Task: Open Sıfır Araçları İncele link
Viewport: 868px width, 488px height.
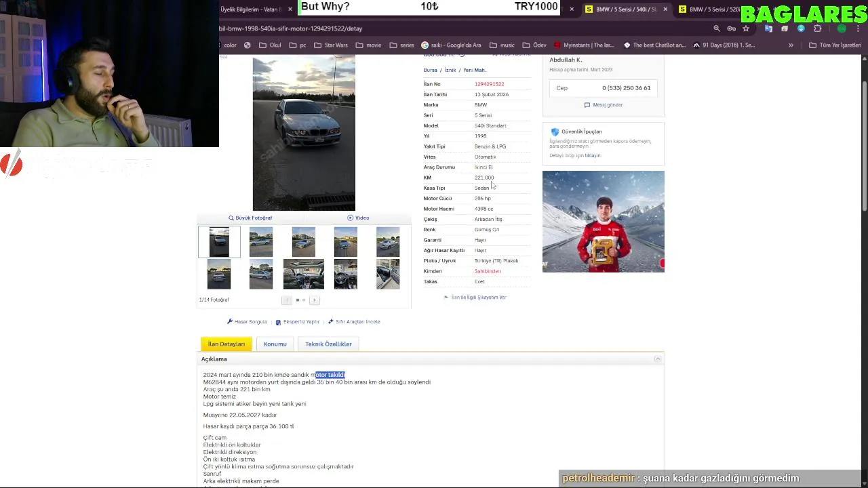Action: [354, 322]
